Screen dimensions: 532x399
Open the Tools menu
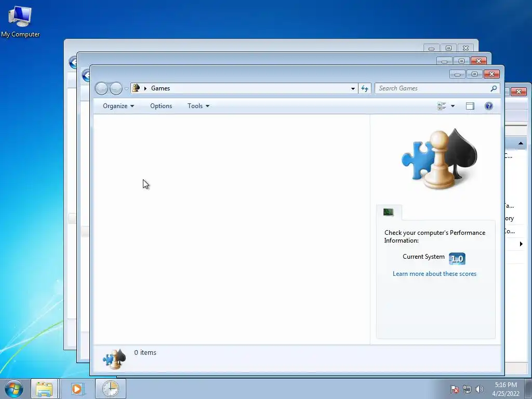(x=198, y=106)
